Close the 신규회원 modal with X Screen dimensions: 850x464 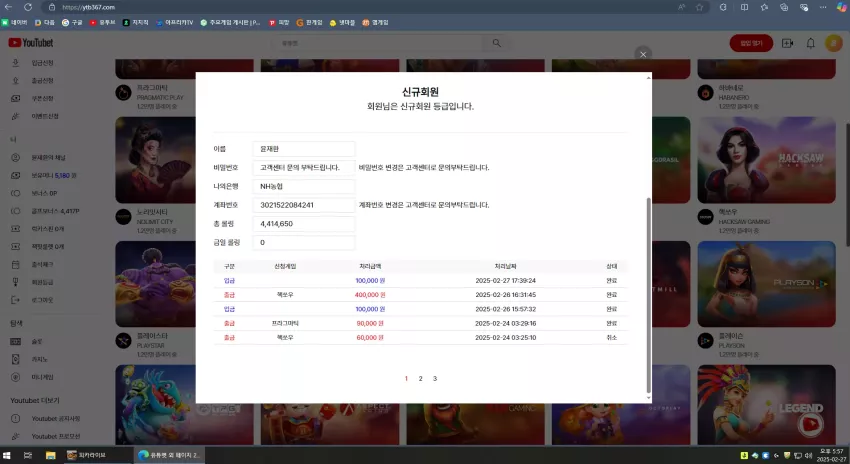[x=643, y=54]
